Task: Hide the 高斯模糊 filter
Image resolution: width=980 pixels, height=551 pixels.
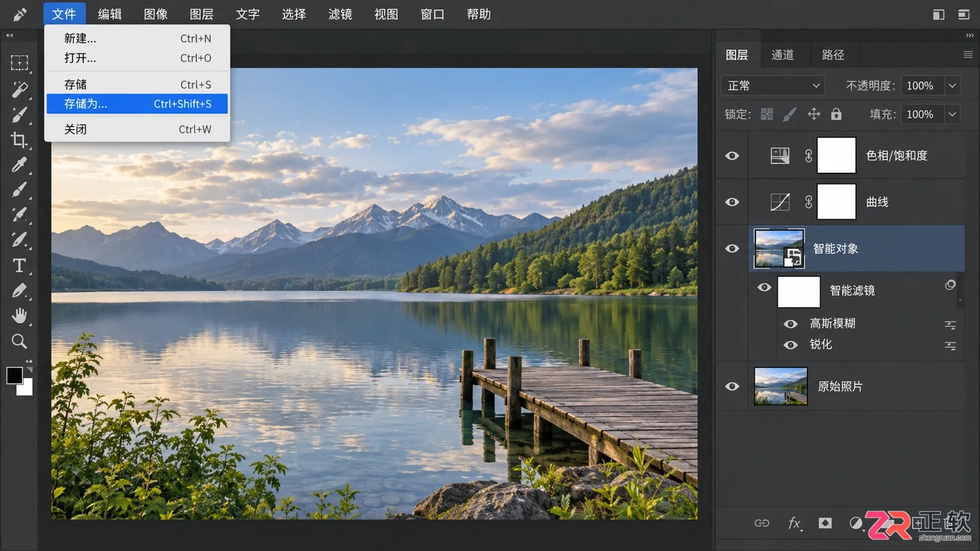Action: click(790, 324)
